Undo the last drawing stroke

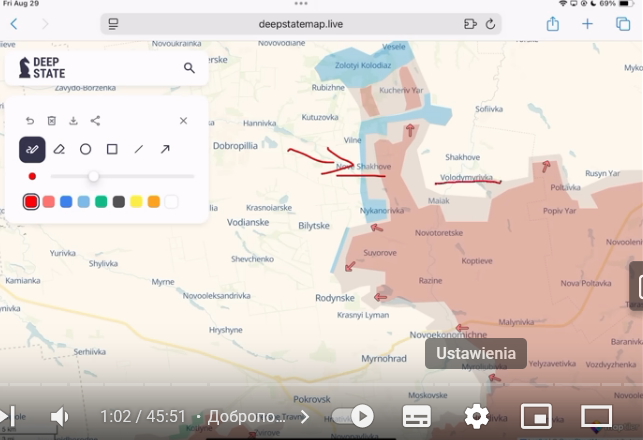pos(30,121)
